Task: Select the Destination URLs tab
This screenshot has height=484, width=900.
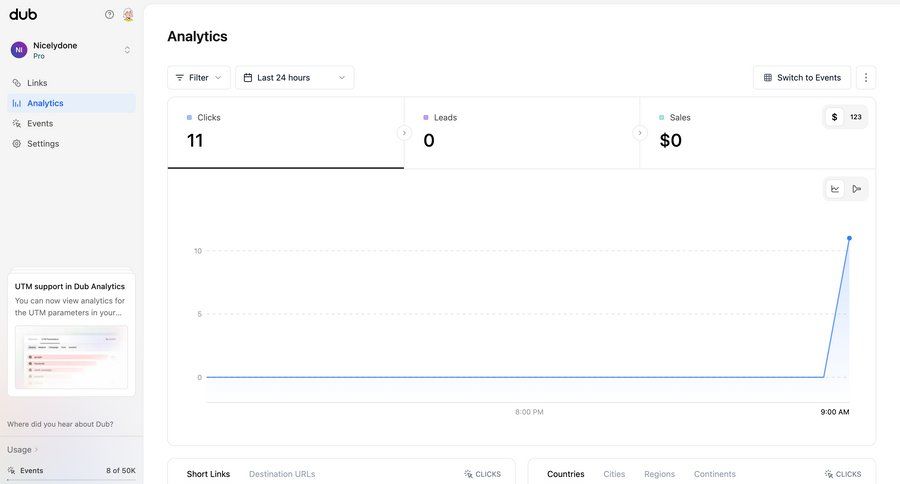Action: [282, 474]
